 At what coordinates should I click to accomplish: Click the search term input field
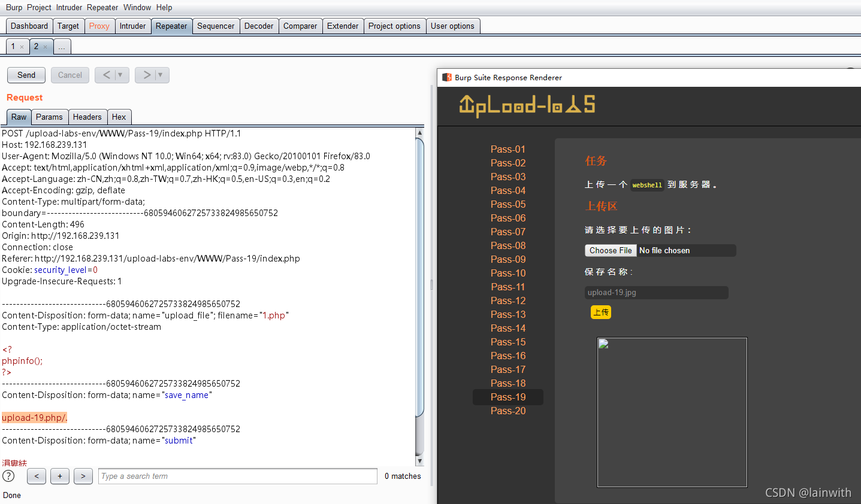click(x=238, y=476)
